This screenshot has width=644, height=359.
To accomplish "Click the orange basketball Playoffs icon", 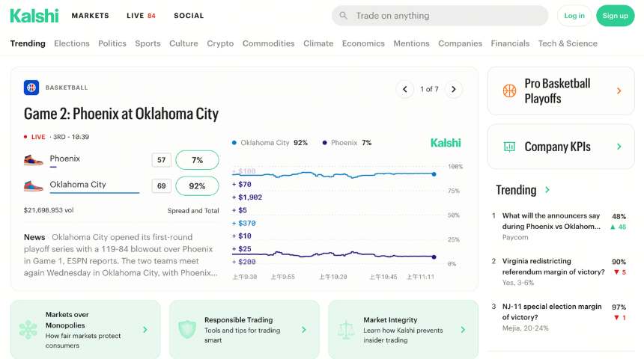I will [509, 90].
